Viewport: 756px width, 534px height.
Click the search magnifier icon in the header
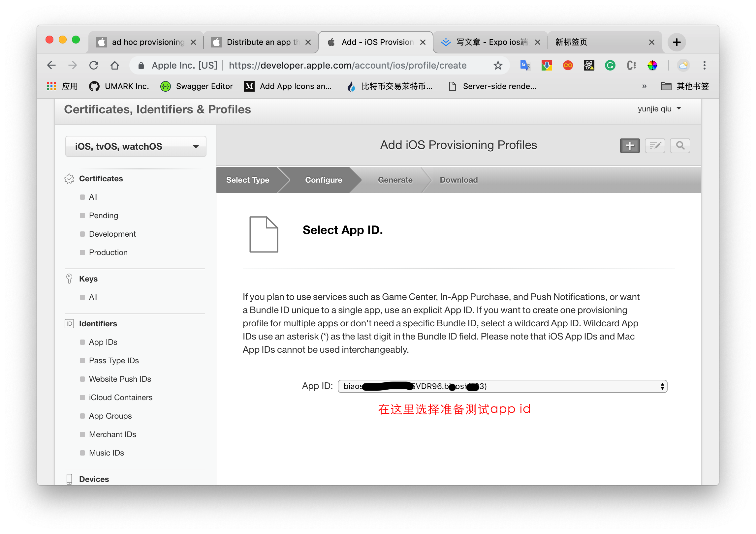point(680,145)
